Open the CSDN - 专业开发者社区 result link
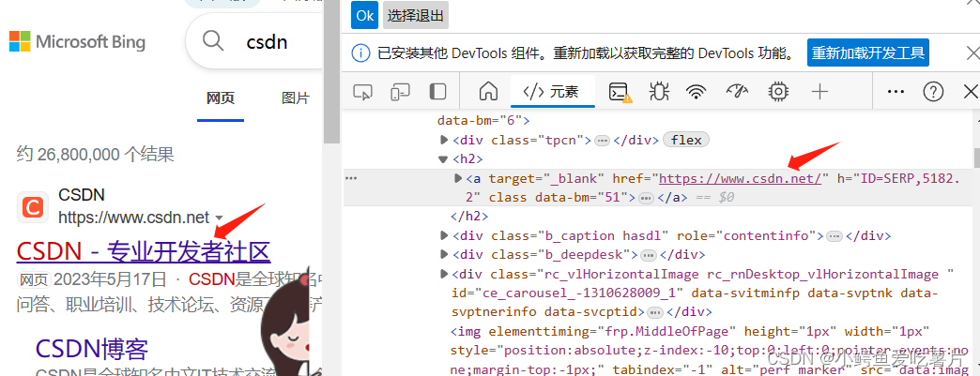Screen dimensions: 980x376 (143, 251)
